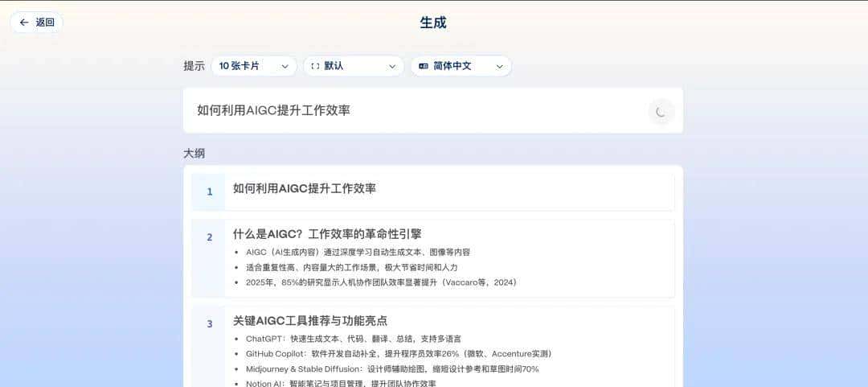Click bullet mentioning Vaccaro等，2024
Viewport: 868px width, 387px height.
coord(382,282)
